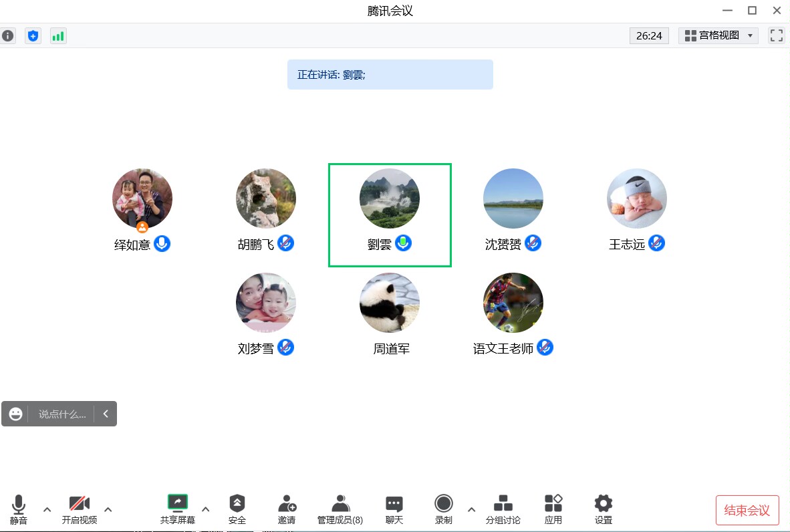
Task: Check the green network signal icon
Action: click(x=58, y=36)
